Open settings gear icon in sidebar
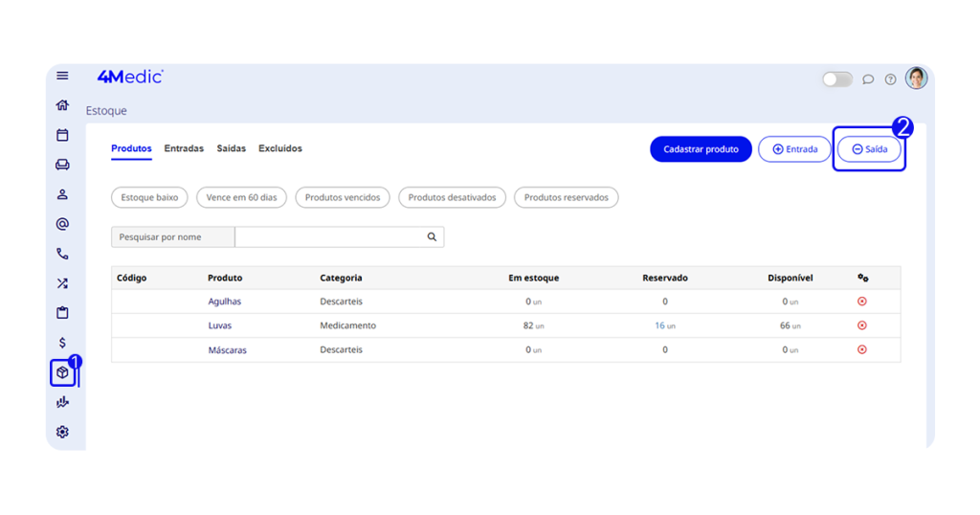Image resolution: width=980 pixels, height=515 pixels. pos(62,432)
